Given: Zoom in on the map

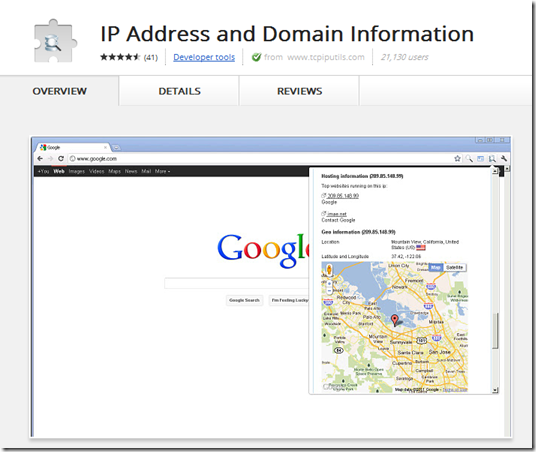Looking at the screenshot, I should 330,284.
